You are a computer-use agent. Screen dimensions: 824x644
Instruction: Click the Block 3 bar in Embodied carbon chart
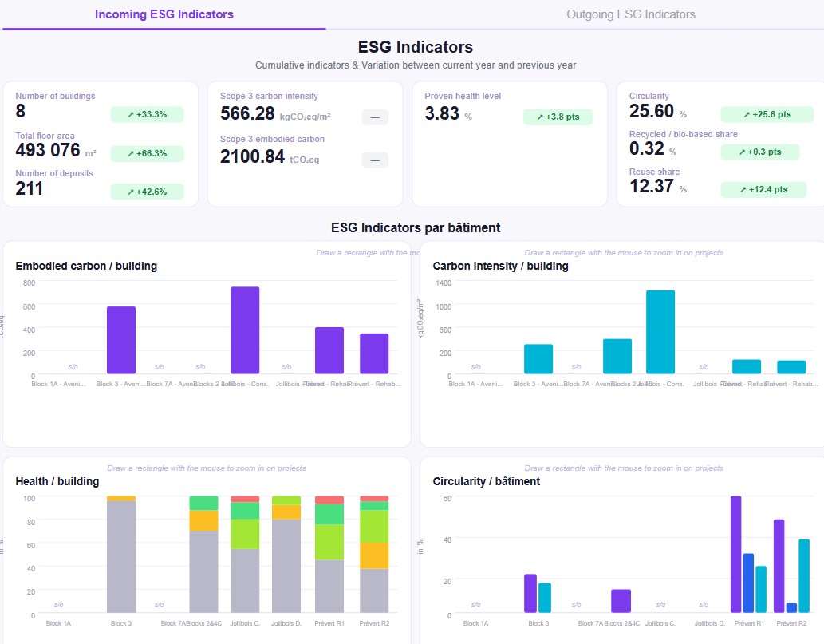point(121,340)
